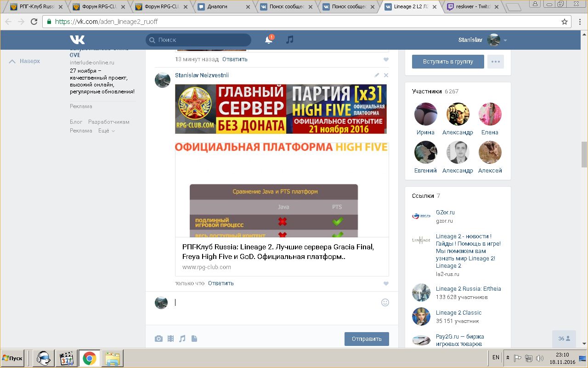Expand the Ещё footer menu
The width and height of the screenshot is (588, 368).
coord(106,131)
